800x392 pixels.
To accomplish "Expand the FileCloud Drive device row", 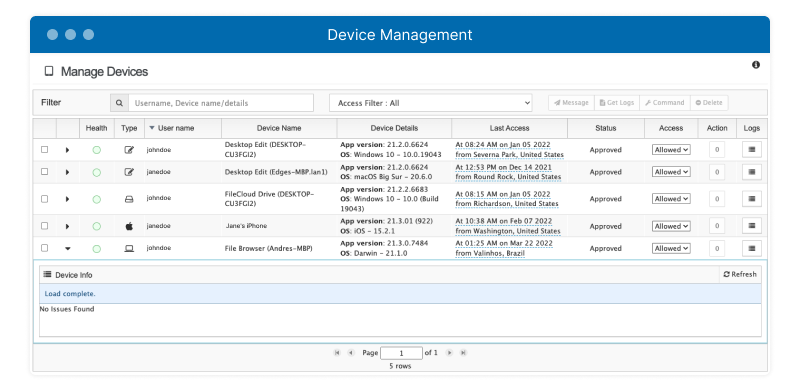I will point(67,199).
